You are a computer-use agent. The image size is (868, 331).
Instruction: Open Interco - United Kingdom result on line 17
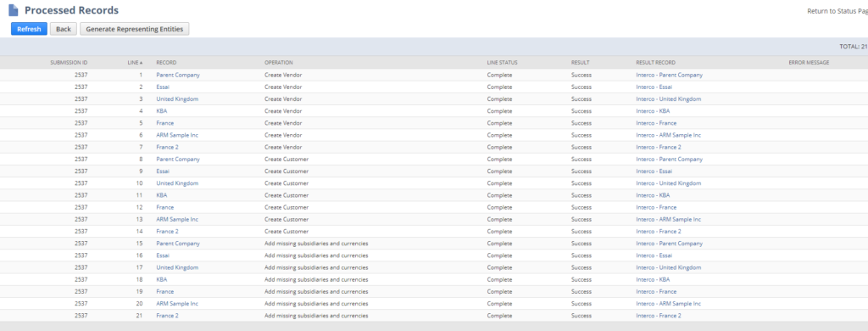click(669, 267)
